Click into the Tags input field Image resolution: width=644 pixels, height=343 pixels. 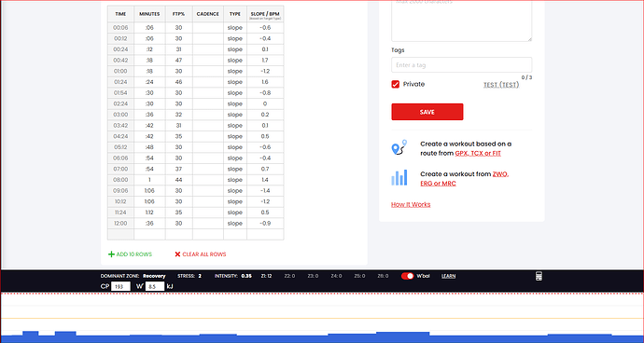click(x=462, y=65)
